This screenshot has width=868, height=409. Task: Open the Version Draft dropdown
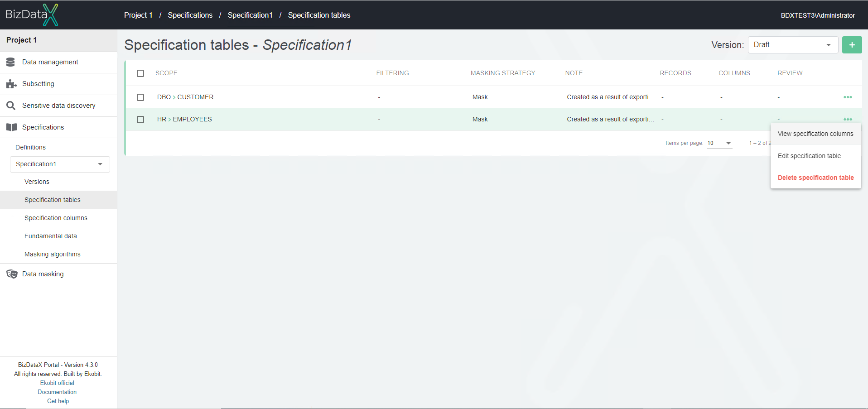[793, 45]
